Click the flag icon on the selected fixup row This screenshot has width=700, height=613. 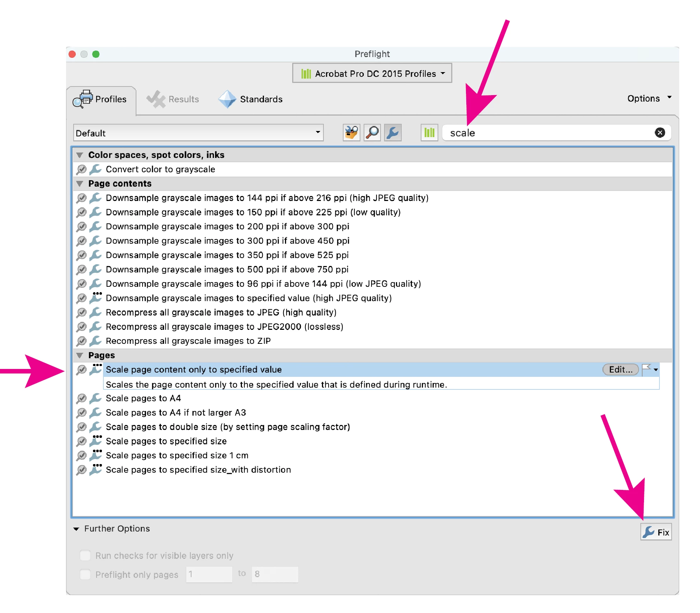click(647, 369)
